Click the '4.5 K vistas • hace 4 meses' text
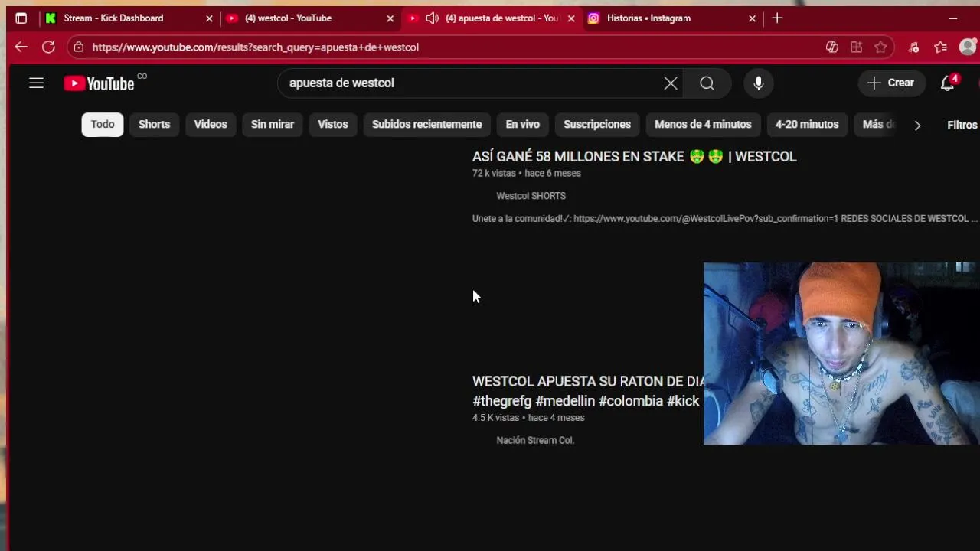This screenshot has height=551, width=980. tap(528, 418)
